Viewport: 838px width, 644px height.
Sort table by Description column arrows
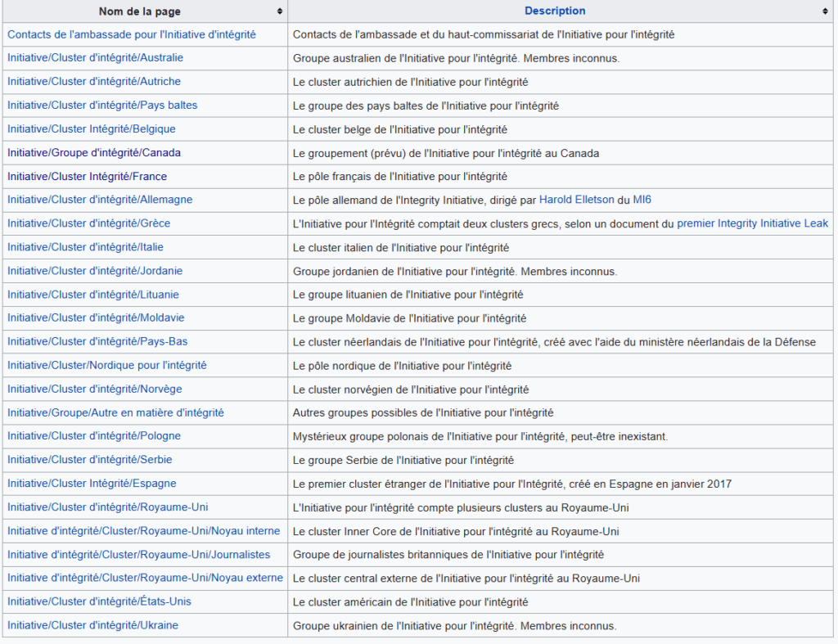[825, 11]
